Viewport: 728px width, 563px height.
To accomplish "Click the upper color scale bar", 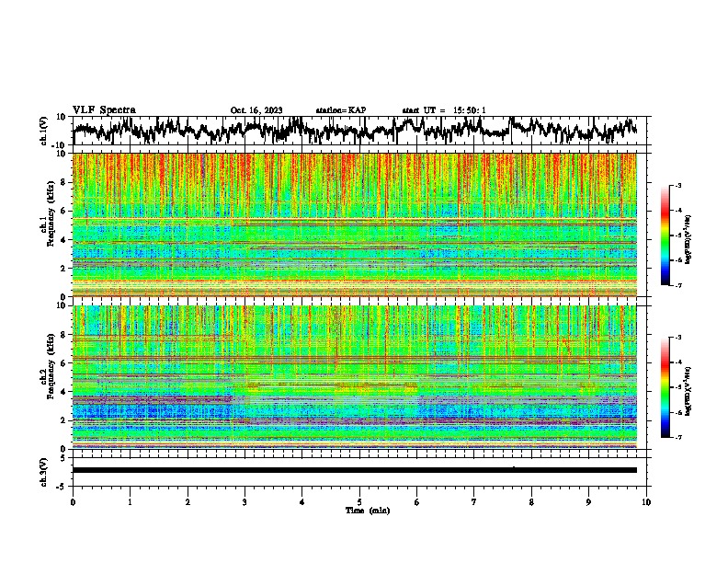I will pyautogui.click(x=665, y=236).
